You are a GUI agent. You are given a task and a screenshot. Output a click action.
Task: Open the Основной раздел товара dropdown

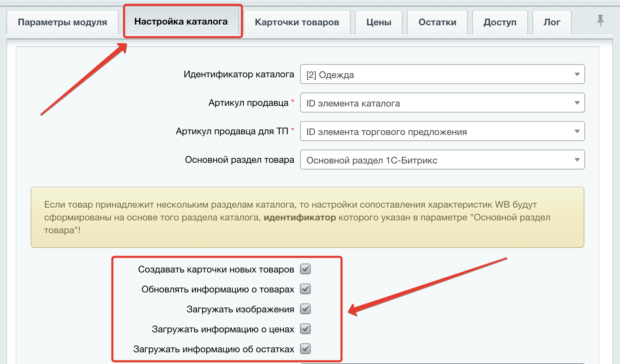pos(442,160)
